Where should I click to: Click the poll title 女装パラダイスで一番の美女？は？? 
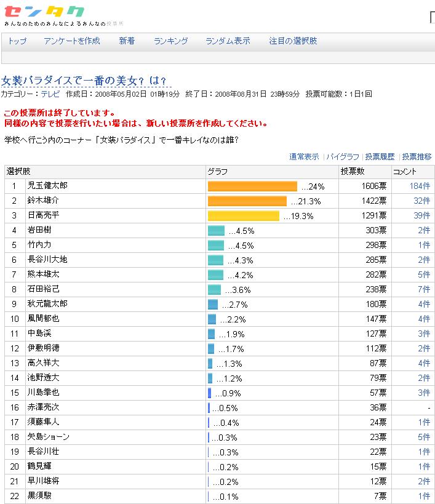[x=84, y=81]
